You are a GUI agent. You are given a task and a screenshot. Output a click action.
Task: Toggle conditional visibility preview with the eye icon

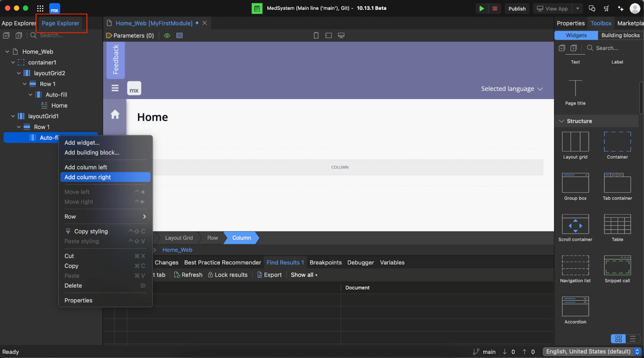pyautogui.click(x=167, y=35)
